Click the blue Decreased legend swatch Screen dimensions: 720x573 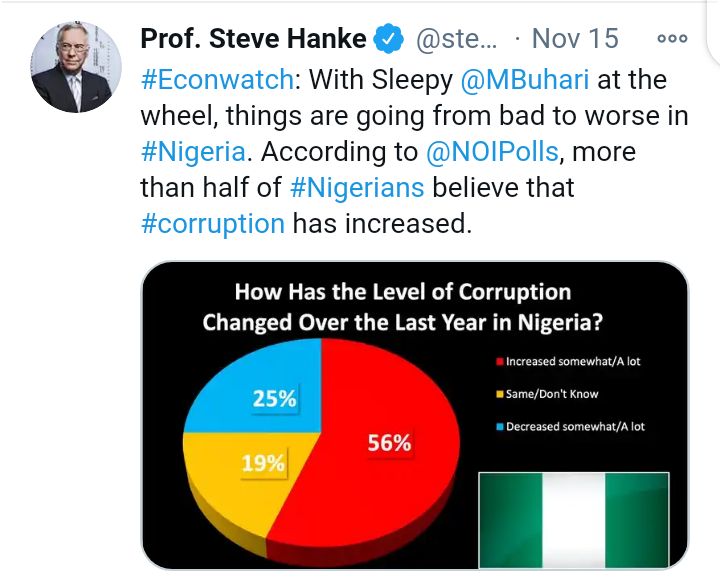[500, 427]
